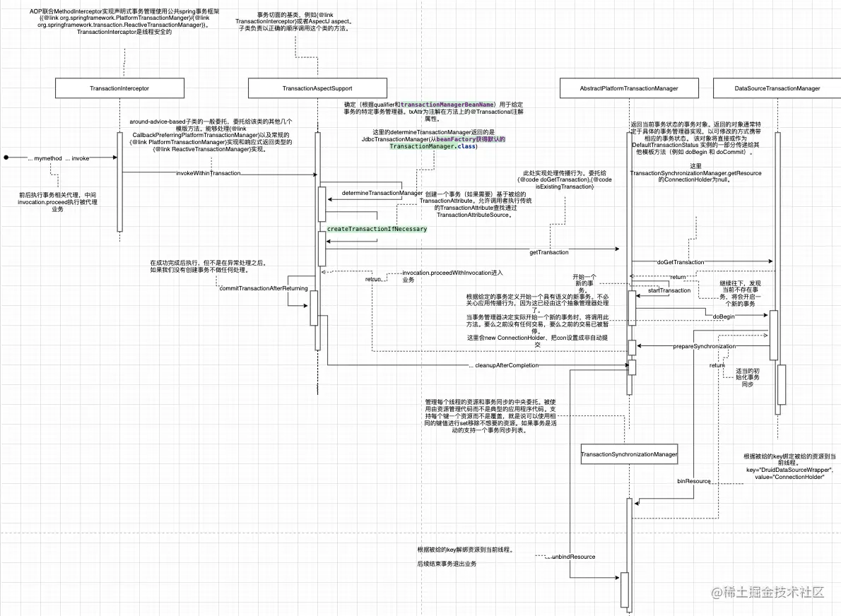Select the doGetTransaction message label
This screenshot has height=616, width=841.
(x=681, y=262)
